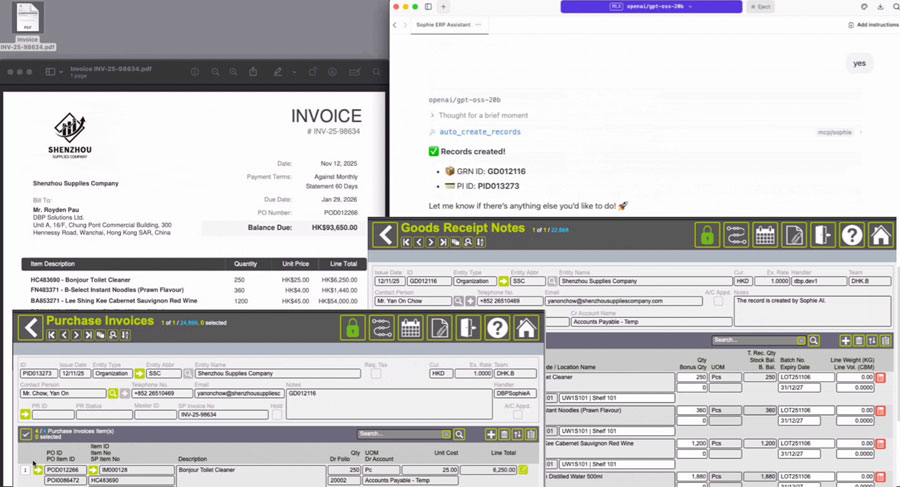Open the calendar icon in Goods Receipt Notes
The image size is (900, 487).
coord(765,235)
